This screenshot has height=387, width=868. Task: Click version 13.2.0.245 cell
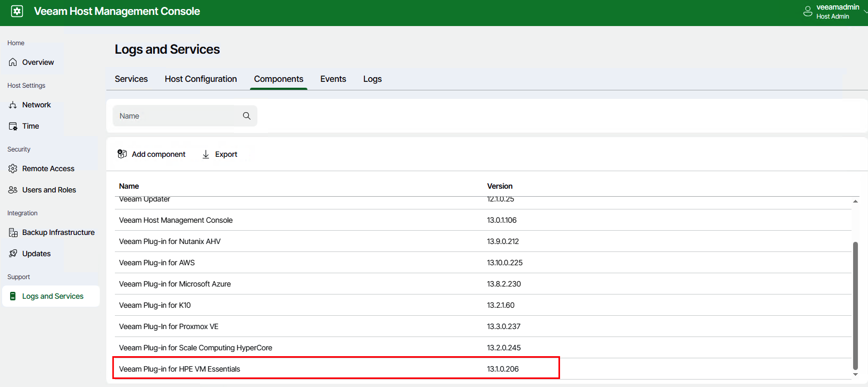click(504, 348)
